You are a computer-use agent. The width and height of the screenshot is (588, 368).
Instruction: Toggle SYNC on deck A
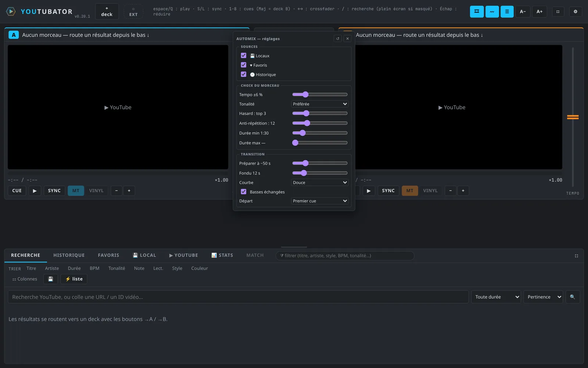click(x=54, y=191)
